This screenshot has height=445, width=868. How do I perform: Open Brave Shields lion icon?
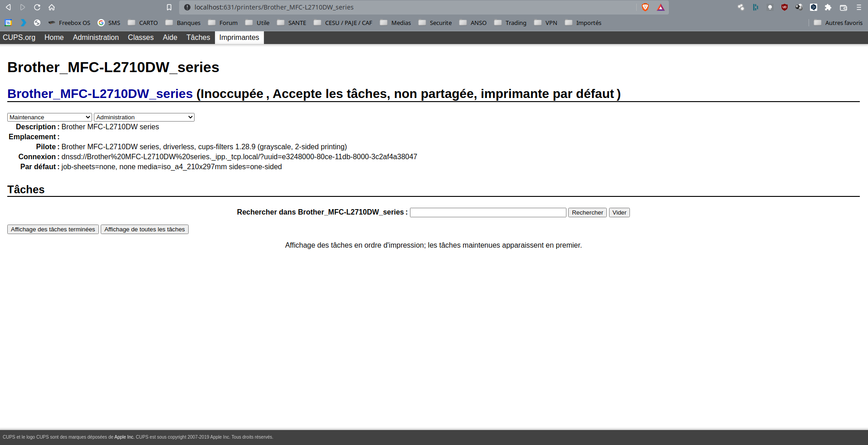pos(645,7)
